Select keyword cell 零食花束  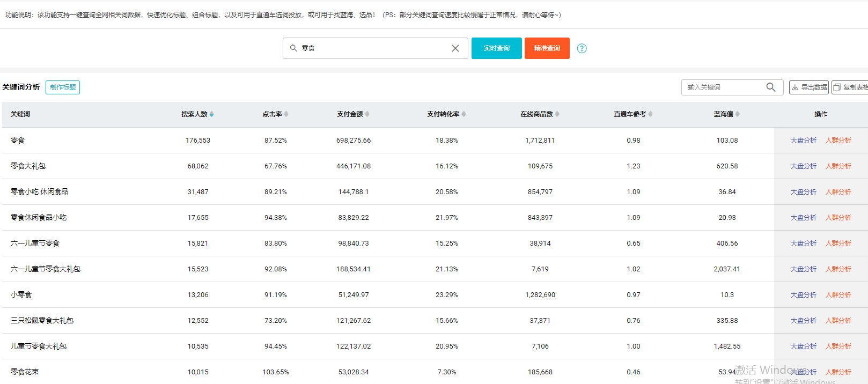pos(25,372)
